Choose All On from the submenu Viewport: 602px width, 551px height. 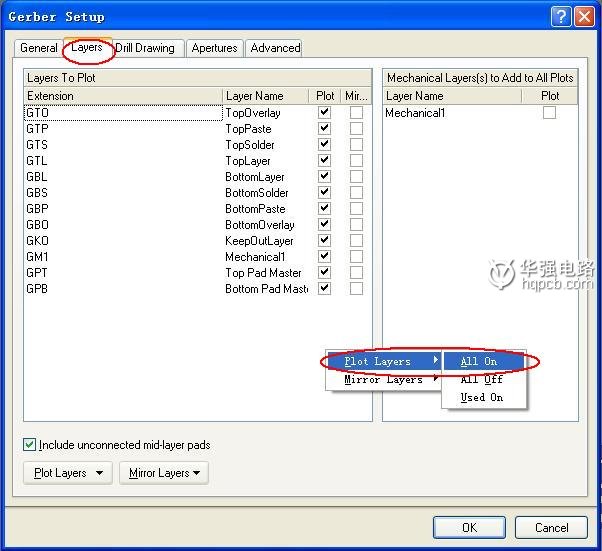click(479, 361)
